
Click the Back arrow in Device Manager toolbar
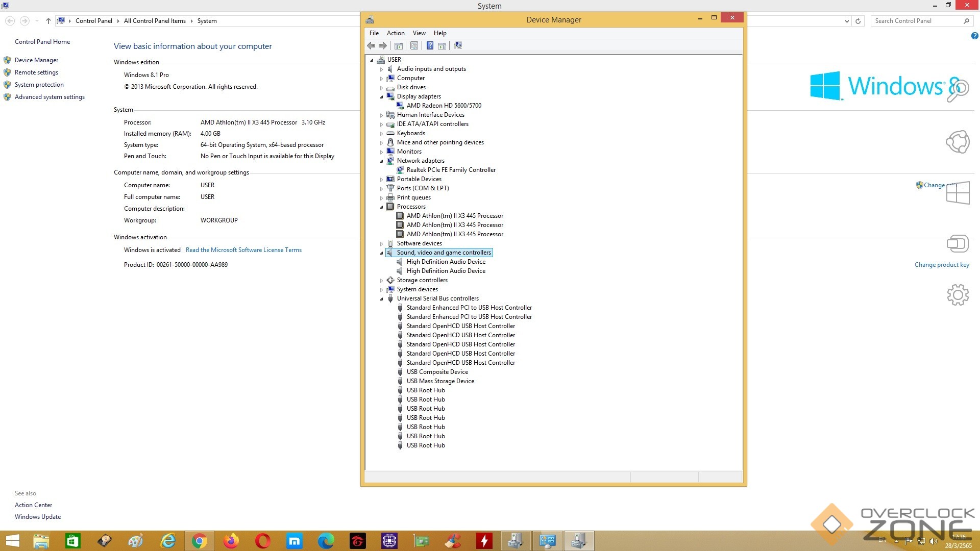click(371, 46)
